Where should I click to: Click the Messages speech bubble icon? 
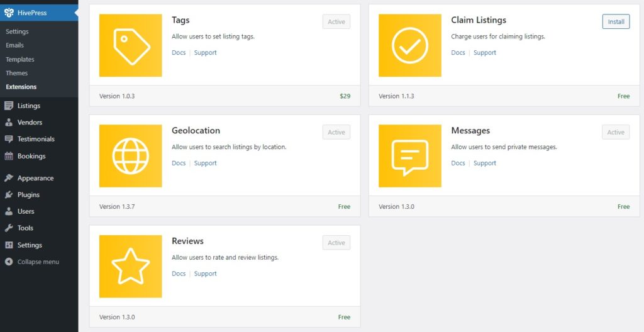pos(410,156)
